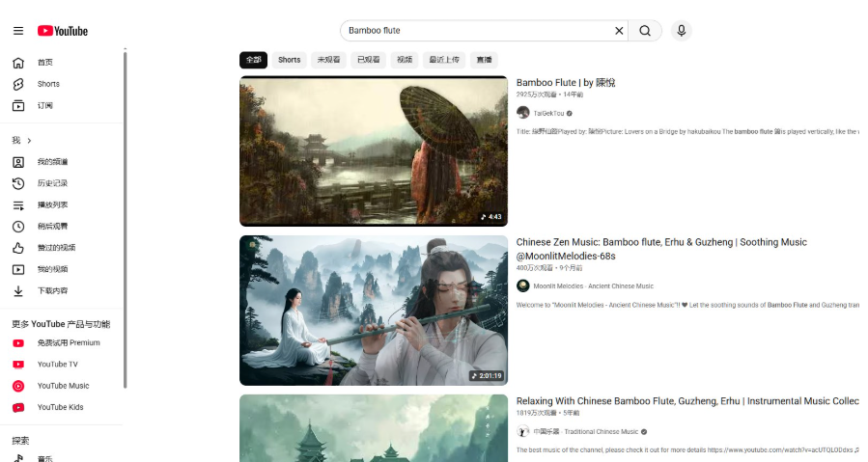
Task: Click TaiGekTou channel avatar
Action: click(x=523, y=113)
